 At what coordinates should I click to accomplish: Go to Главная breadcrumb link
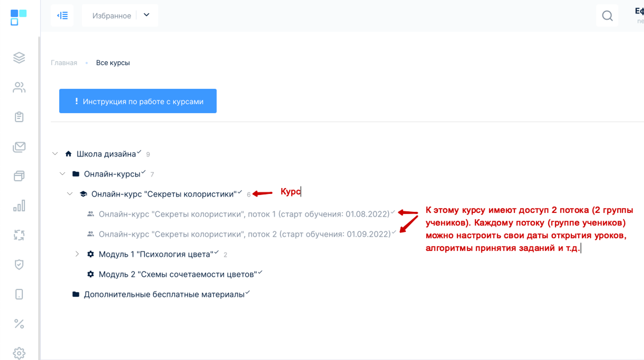coord(64,63)
